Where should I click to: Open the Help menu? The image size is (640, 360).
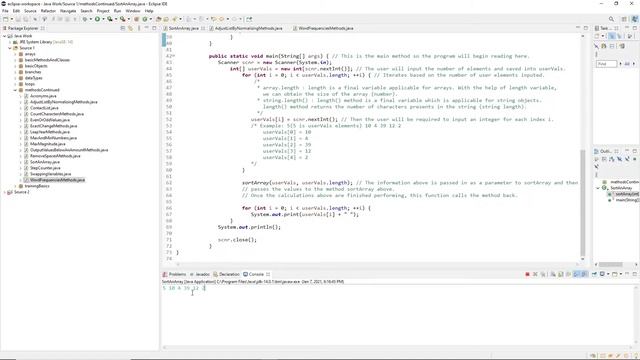[x=149, y=11]
